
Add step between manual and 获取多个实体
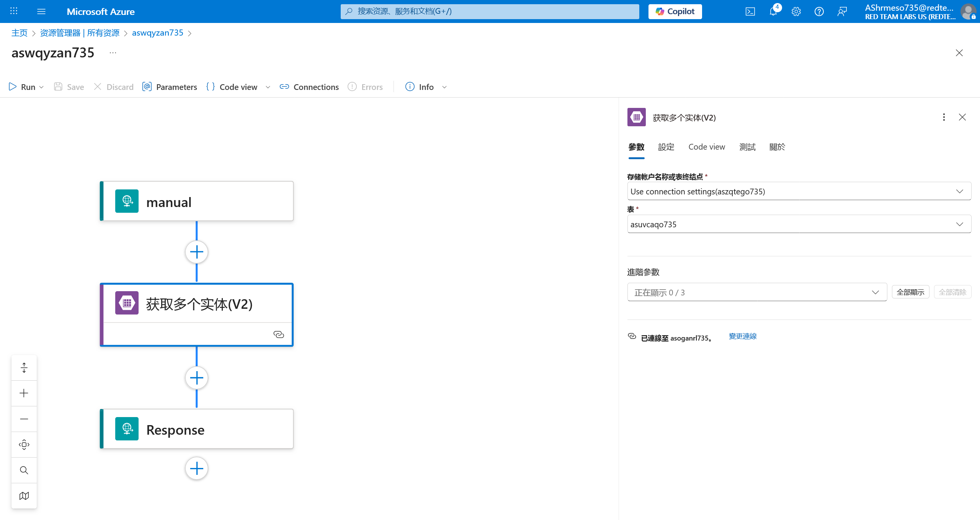197,252
